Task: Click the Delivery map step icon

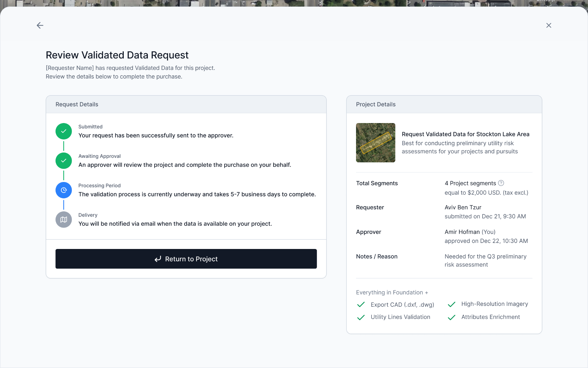Action: [63, 220]
